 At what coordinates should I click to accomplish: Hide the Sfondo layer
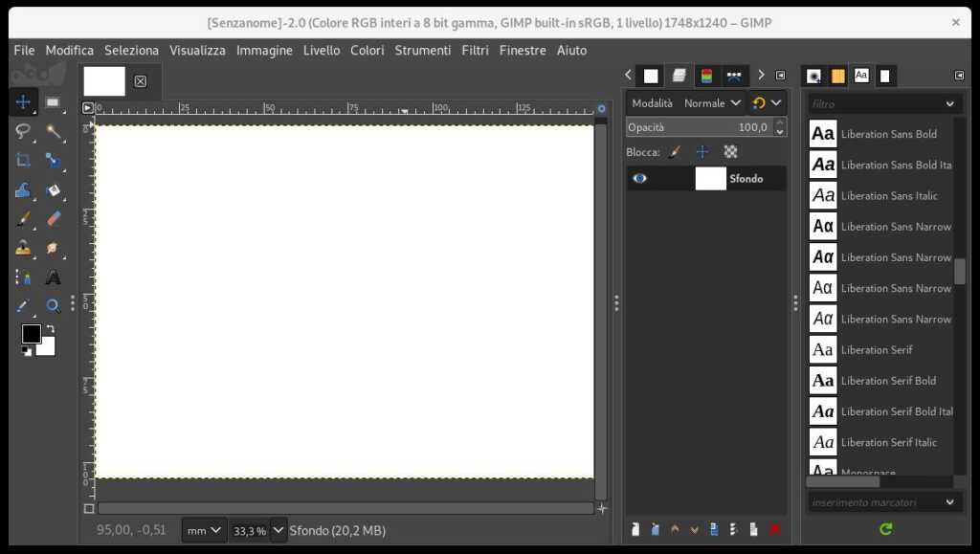click(639, 178)
